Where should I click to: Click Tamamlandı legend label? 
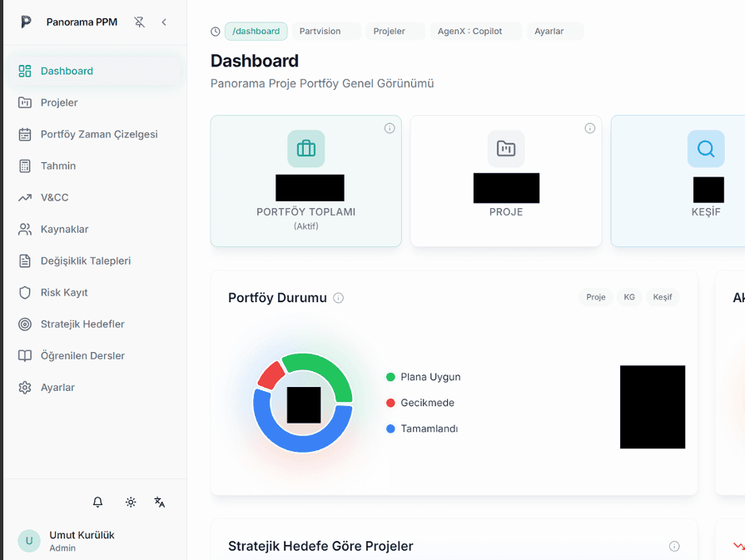click(x=429, y=429)
